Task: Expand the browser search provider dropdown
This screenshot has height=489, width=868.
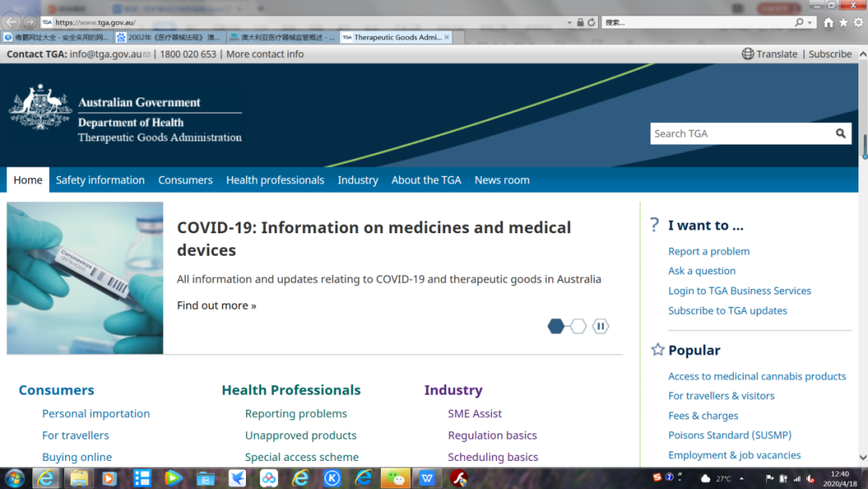Action: click(810, 23)
